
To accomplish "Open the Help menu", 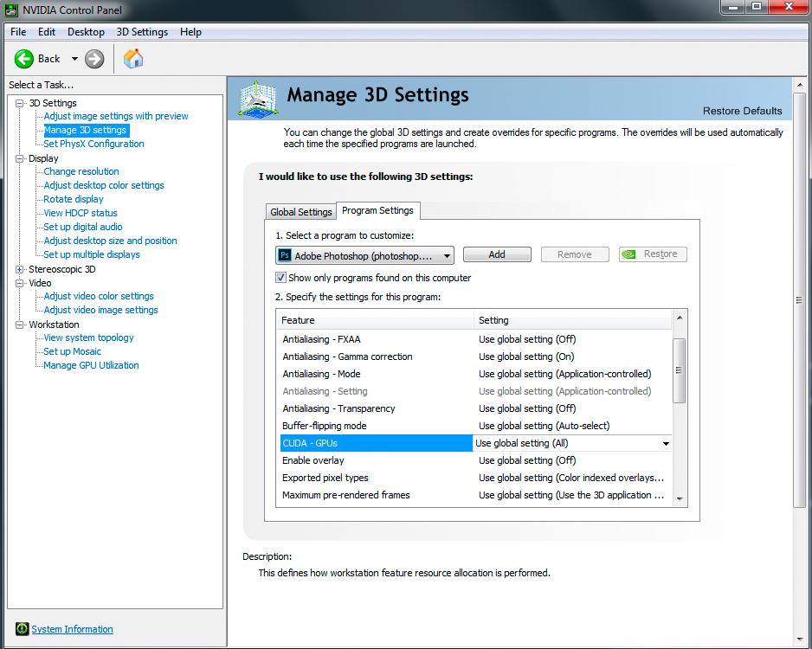I will [190, 32].
